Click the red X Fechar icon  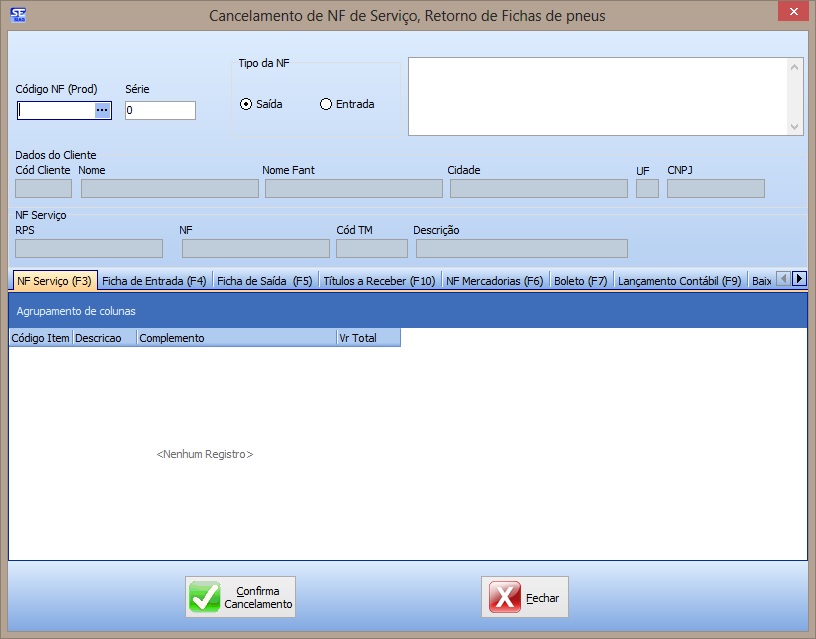pos(505,598)
